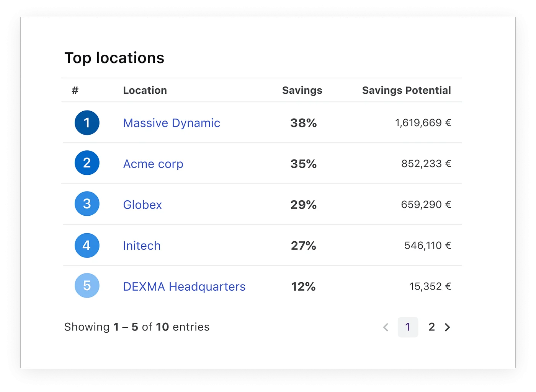Sort by the Savings column header

coord(302,91)
